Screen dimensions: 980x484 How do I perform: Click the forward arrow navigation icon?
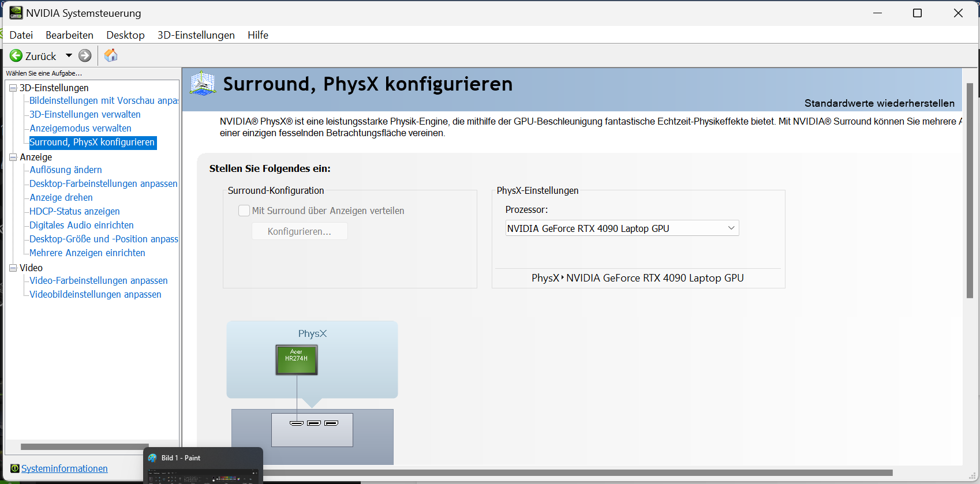pyautogui.click(x=85, y=55)
